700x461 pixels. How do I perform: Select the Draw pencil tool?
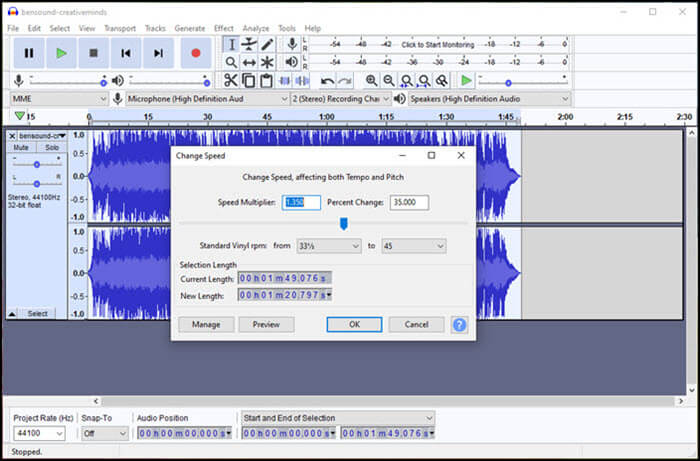point(268,45)
